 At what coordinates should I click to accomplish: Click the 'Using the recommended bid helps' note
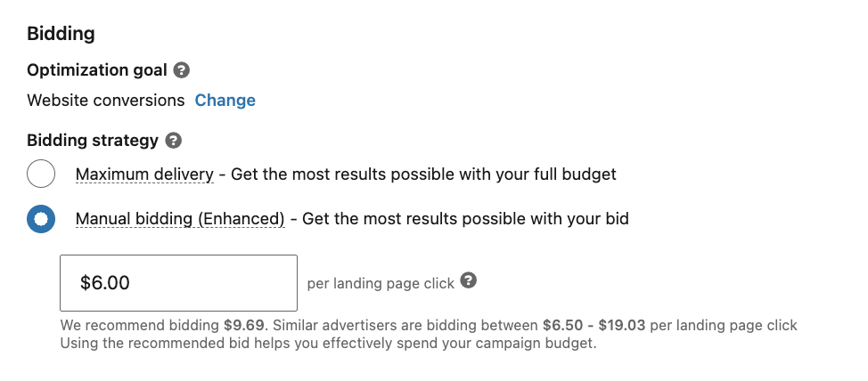[x=328, y=344]
